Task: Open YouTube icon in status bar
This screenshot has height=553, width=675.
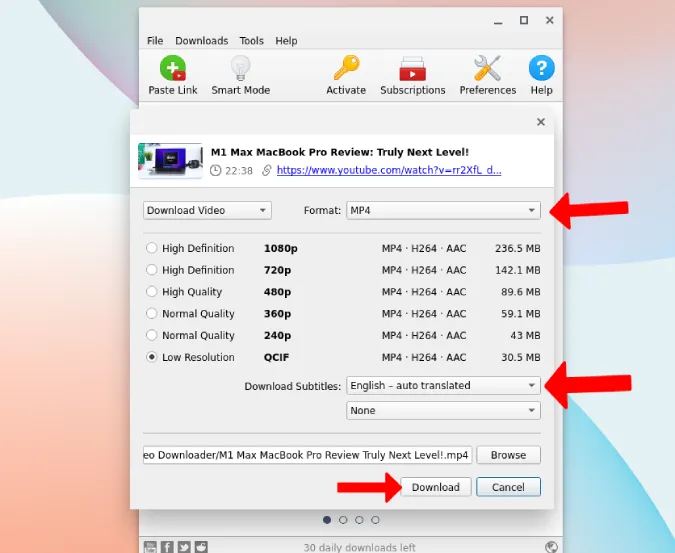Action: pos(150,547)
